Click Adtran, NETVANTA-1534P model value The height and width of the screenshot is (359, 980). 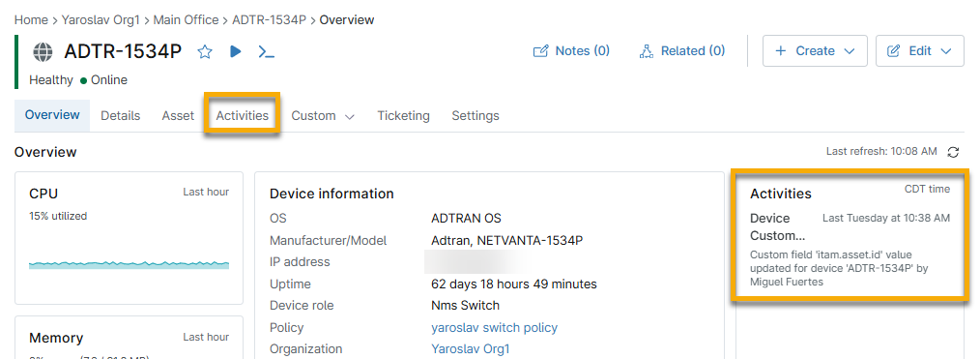pyautogui.click(x=507, y=240)
